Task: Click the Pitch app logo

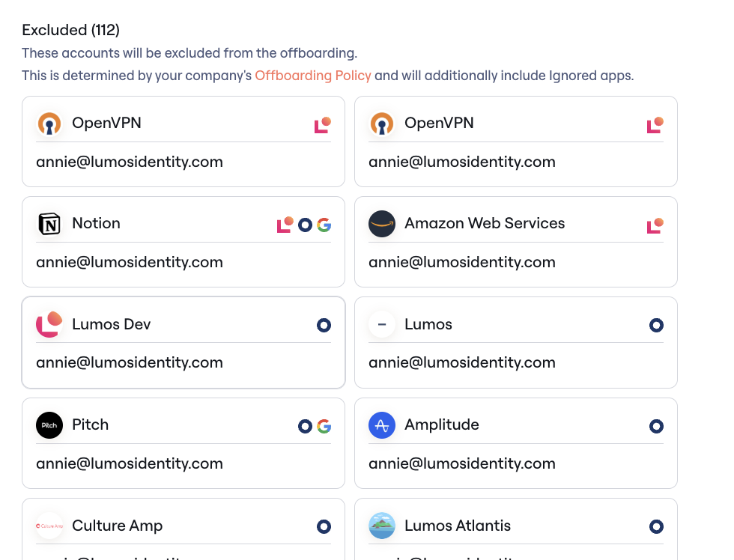Action: (49, 425)
